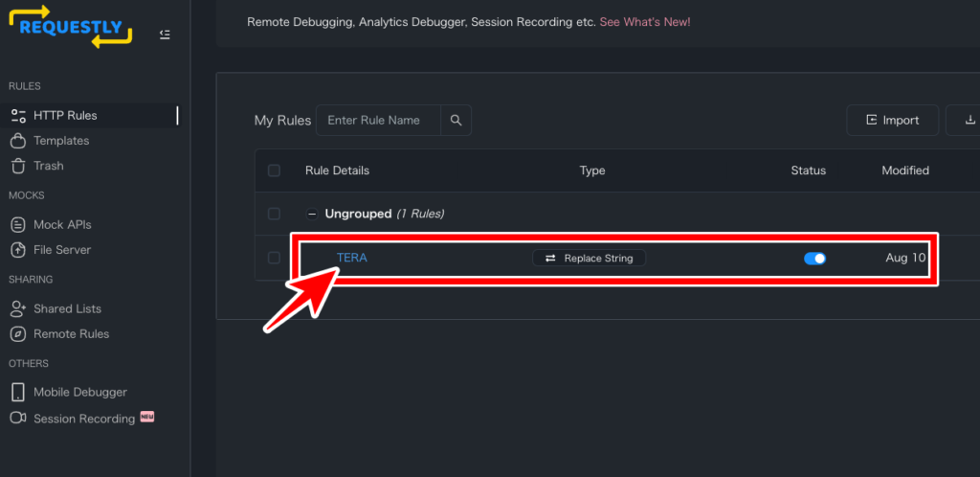Check the TERA rule checkbox
This screenshot has width=980, height=477.
(x=274, y=258)
